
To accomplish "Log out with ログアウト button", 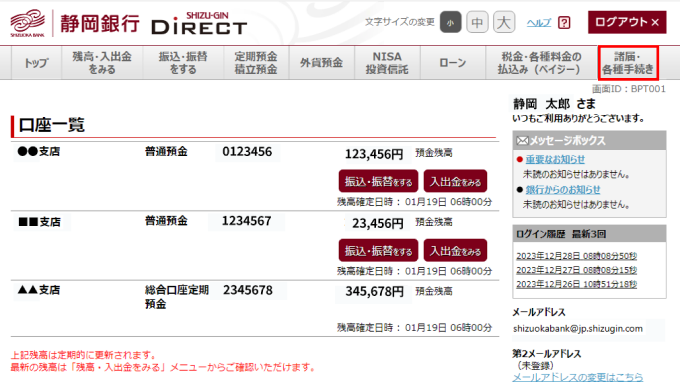I will point(627,22).
